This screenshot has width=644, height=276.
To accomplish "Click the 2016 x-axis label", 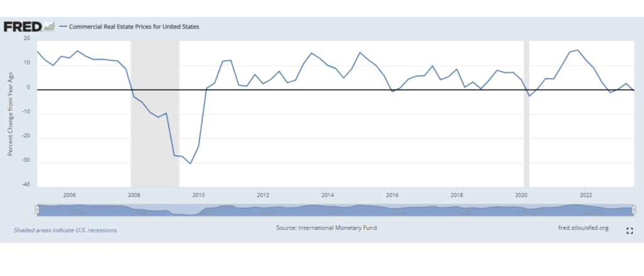I will tap(392, 194).
